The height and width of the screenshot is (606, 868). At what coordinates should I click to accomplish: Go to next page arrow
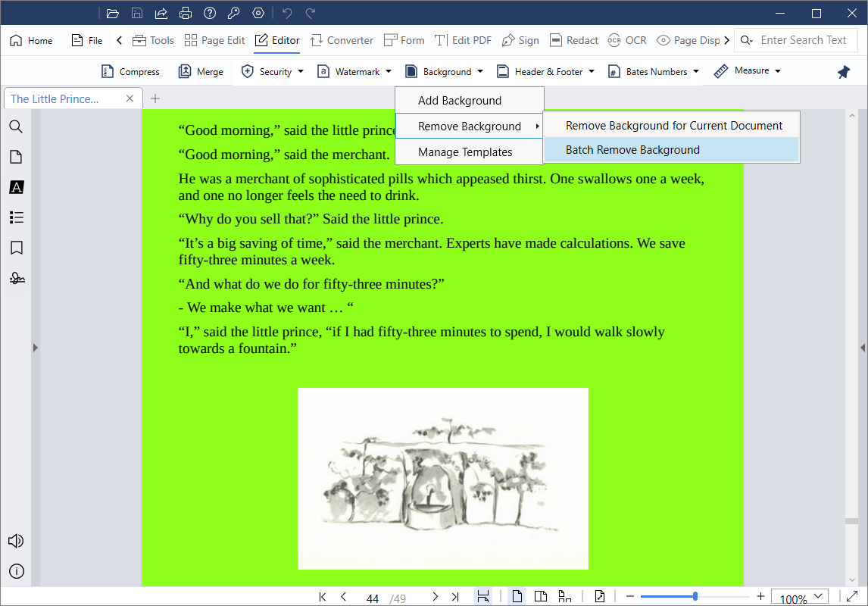(x=435, y=597)
